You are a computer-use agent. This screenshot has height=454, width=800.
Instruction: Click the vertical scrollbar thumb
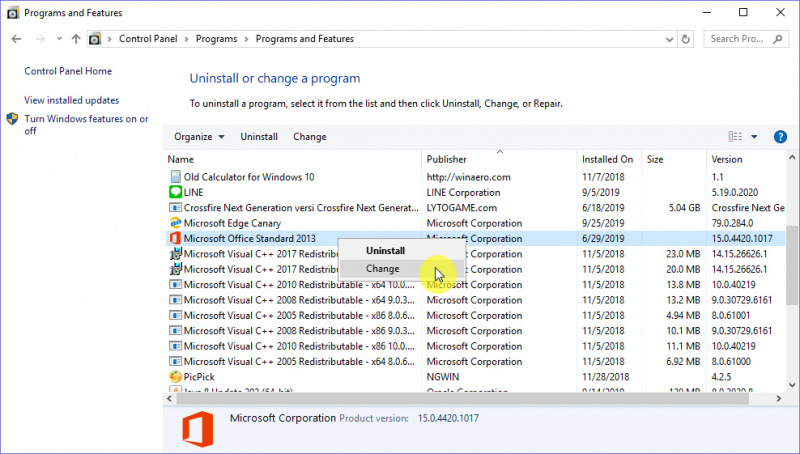(x=792, y=265)
